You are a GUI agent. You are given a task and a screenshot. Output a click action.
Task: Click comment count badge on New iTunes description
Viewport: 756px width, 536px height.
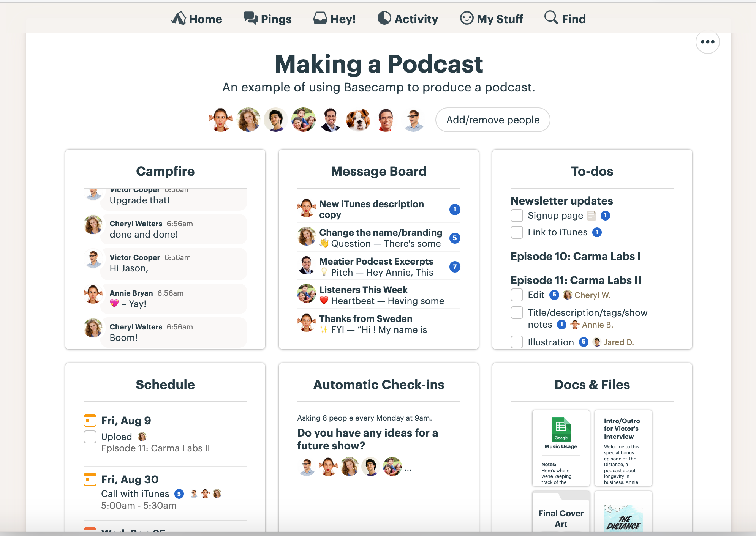455,210
